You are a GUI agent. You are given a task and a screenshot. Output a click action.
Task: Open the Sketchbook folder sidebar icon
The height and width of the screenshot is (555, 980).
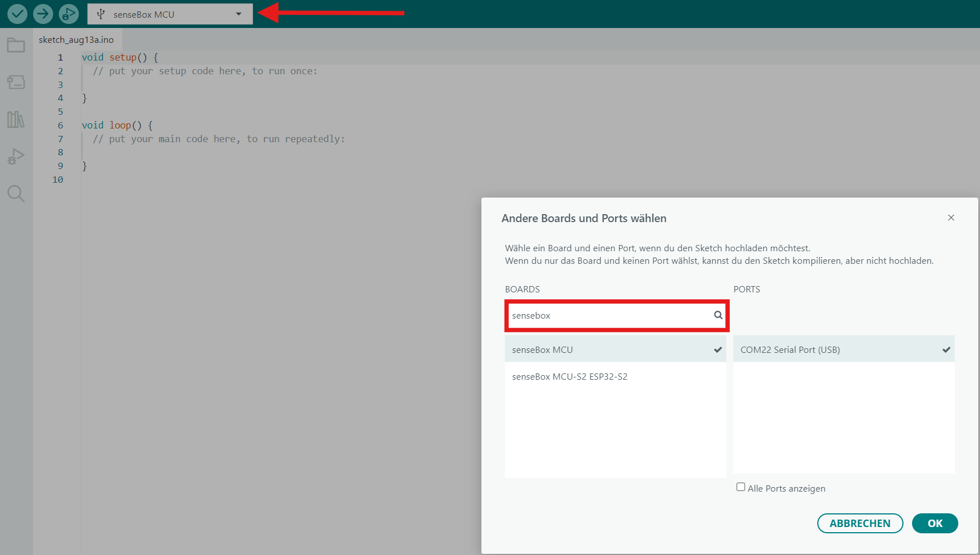16,45
